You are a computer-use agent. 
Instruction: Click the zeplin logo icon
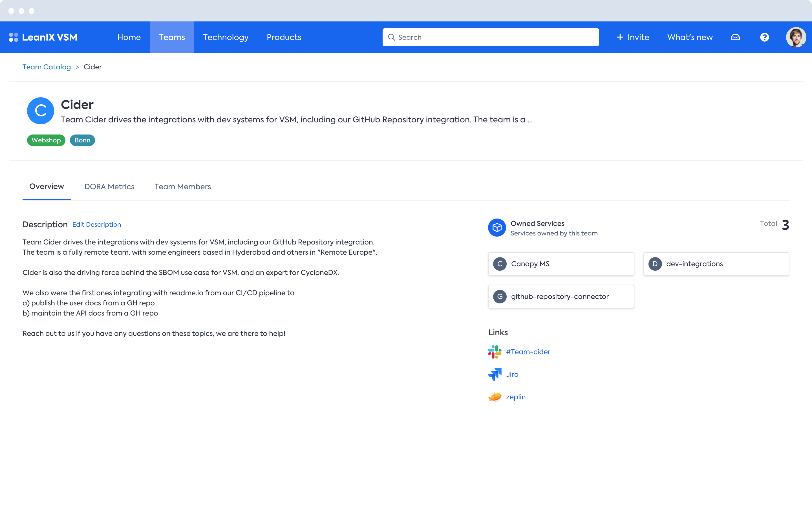(x=495, y=397)
